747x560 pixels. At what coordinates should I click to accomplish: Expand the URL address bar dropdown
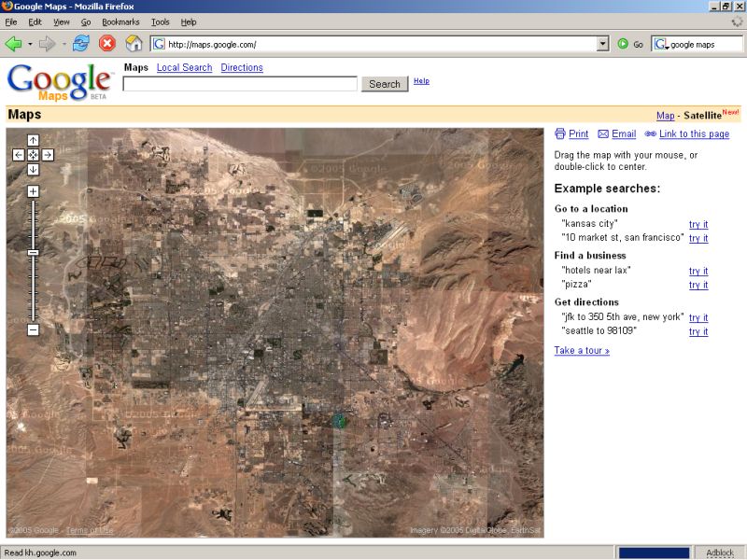(602, 44)
